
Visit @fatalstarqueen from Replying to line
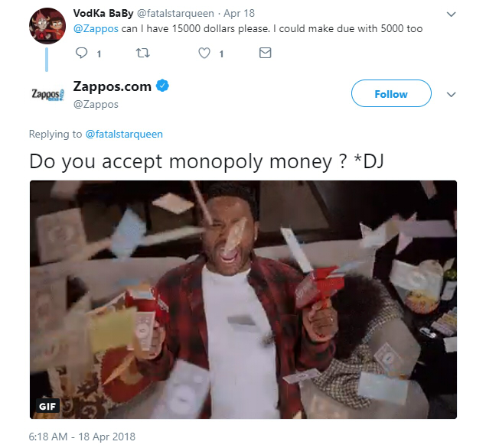[124, 134]
